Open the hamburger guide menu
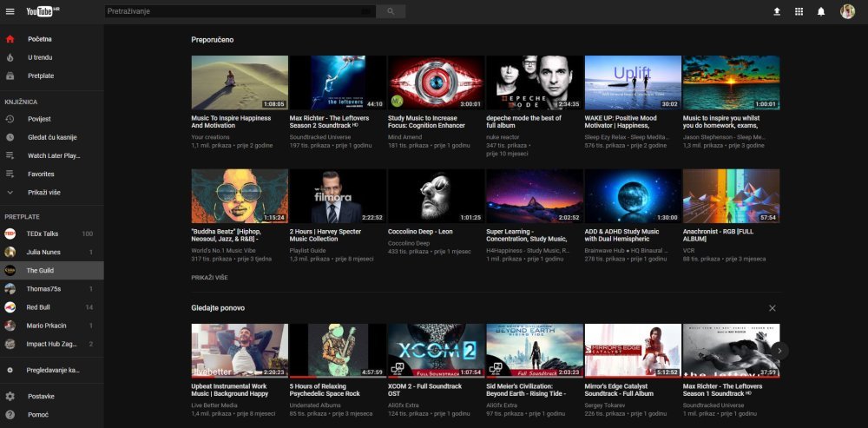868x428 pixels. pos(10,11)
